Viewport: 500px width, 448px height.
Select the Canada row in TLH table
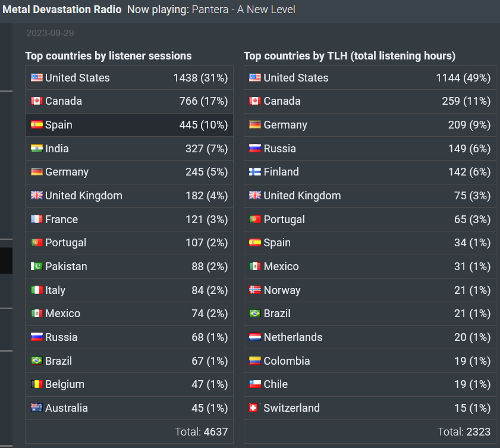370,101
